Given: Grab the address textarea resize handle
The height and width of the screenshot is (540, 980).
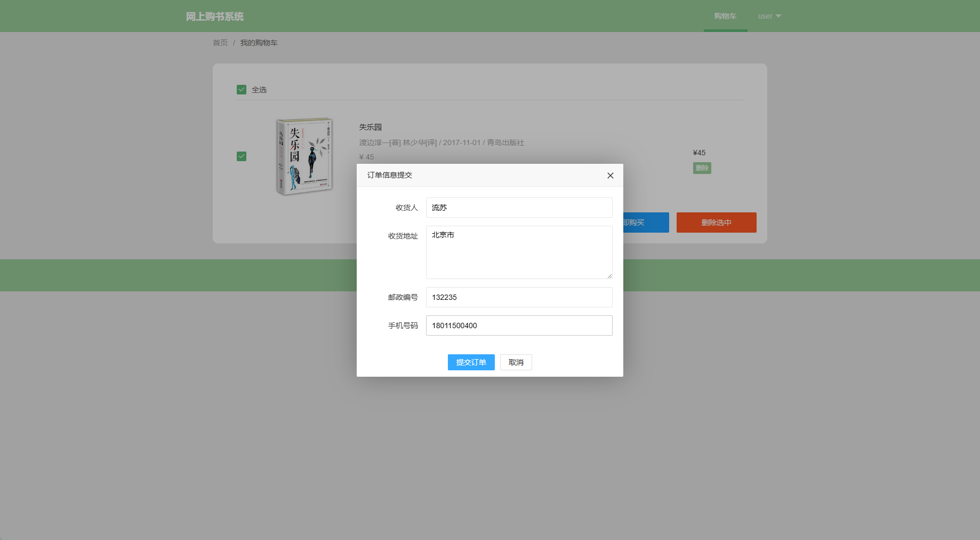Looking at the screenshot, I should pos(609,276).
